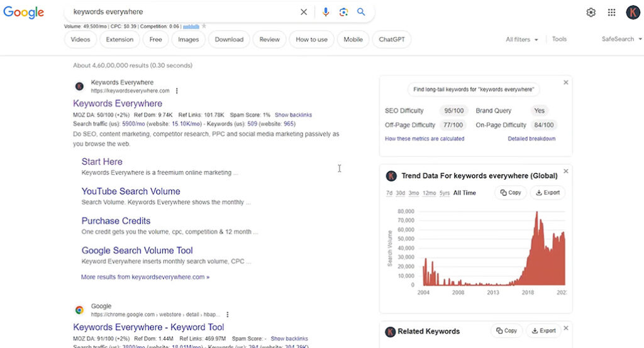Click the Keywords Everywhere site favicon
This screenshot has height=348, width=644.
pos(79,86)
